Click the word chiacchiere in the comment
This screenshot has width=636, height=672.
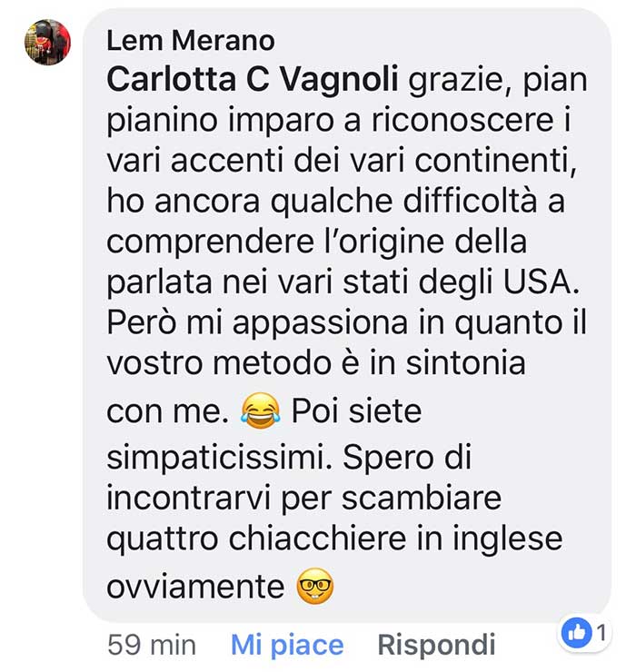click(x=317, y=539)
